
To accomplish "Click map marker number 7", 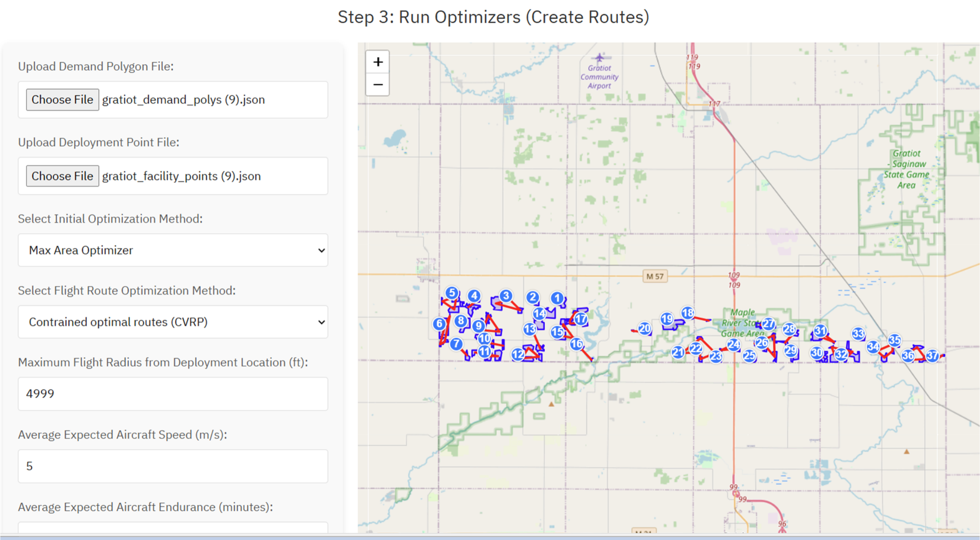I will [456, 344].
